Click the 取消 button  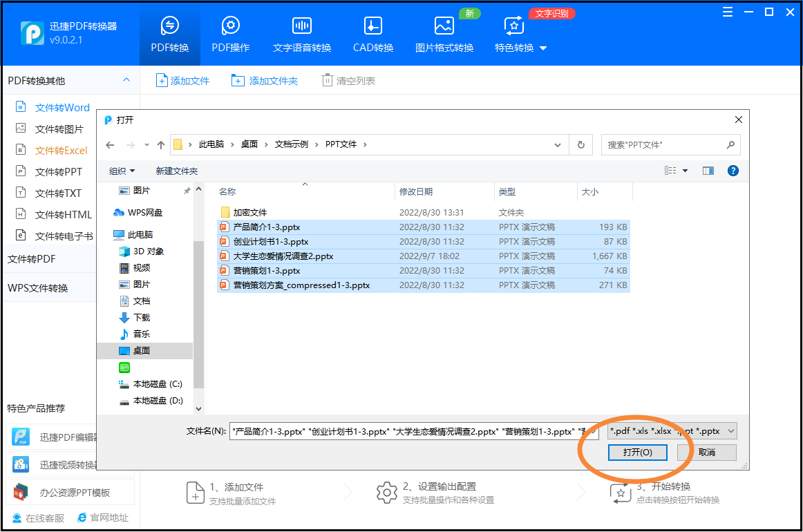[x=707, y=452]
